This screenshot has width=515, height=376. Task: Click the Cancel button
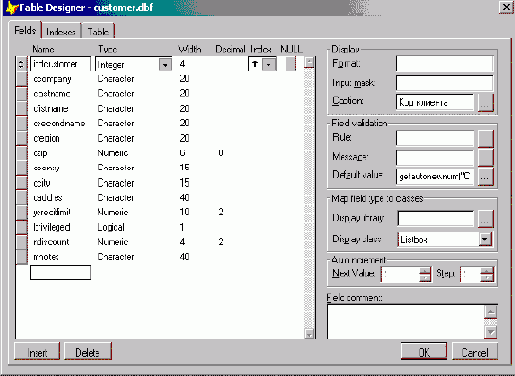(x=475, y=352)
